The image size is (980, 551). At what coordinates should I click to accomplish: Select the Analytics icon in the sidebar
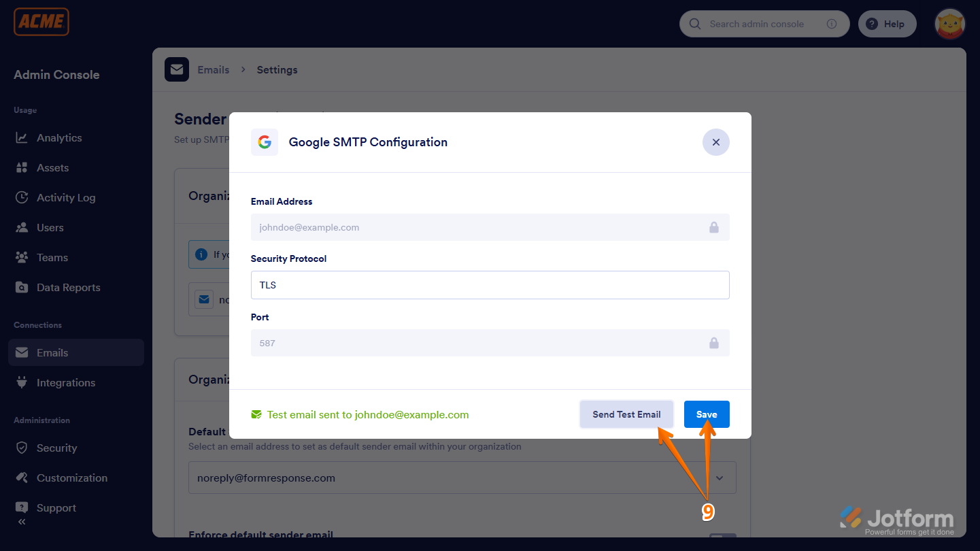(22, 137)
